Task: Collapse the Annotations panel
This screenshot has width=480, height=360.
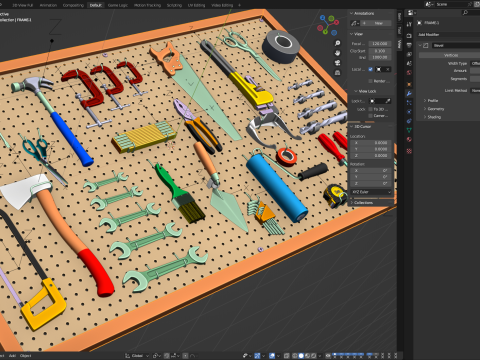Action: point(362,13)
